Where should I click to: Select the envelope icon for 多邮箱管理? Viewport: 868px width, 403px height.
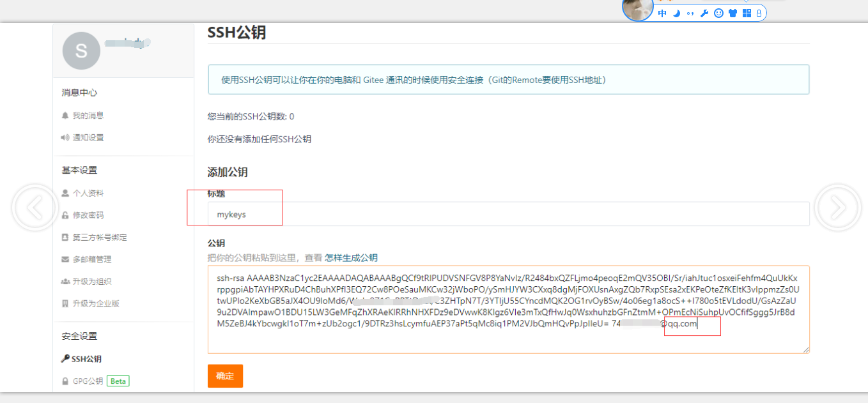pos(65,259)
